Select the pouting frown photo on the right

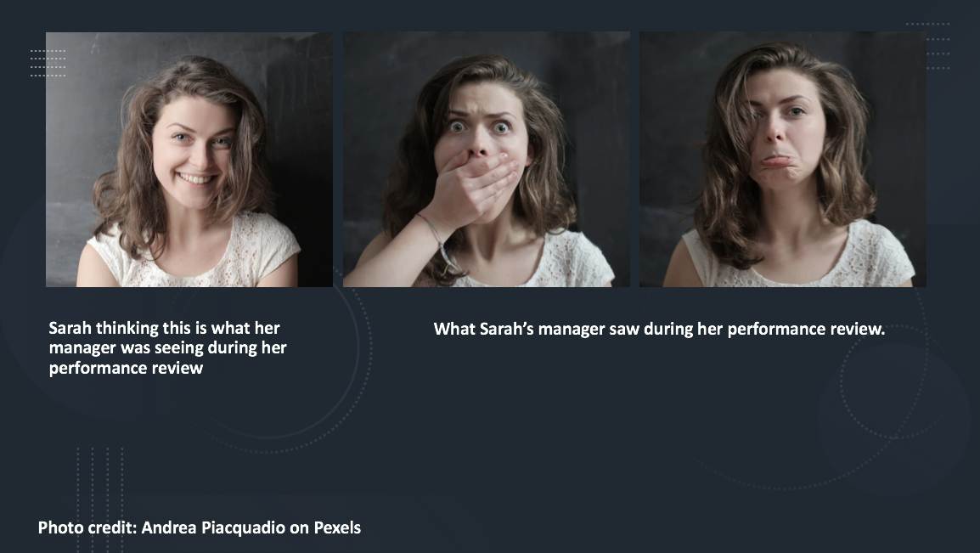click(x=782, y=160)
